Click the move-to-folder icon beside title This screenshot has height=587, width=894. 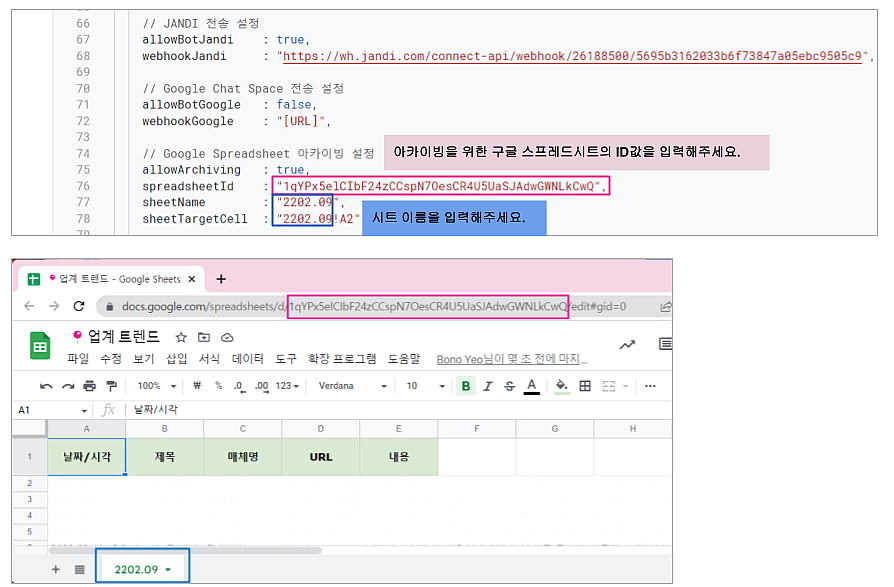pyautogui.click(x=204, y=337)
